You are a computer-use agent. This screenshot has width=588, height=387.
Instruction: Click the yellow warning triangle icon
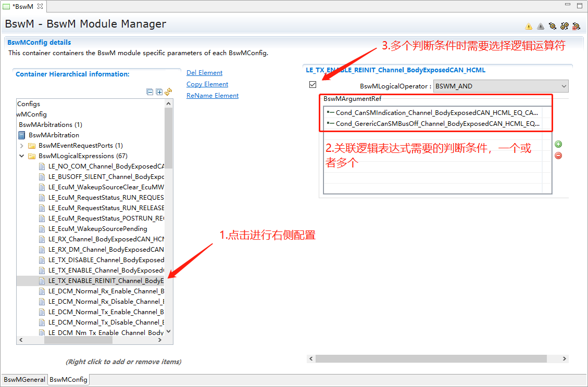click(529, 26)
